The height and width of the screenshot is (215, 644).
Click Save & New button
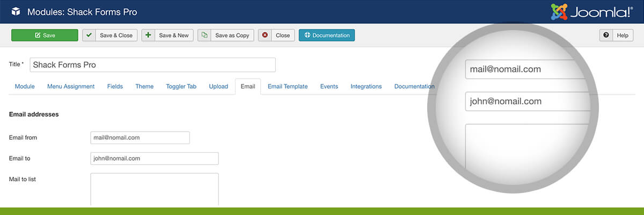coord(167,35)
